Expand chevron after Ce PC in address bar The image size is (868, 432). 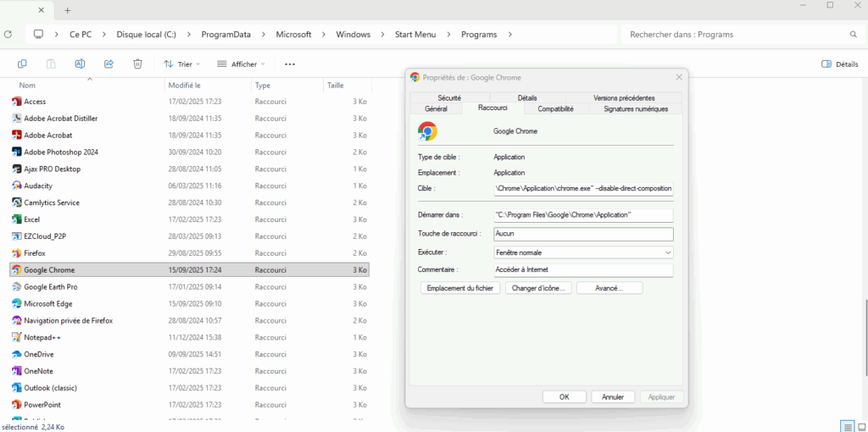[x=104, y=34]
